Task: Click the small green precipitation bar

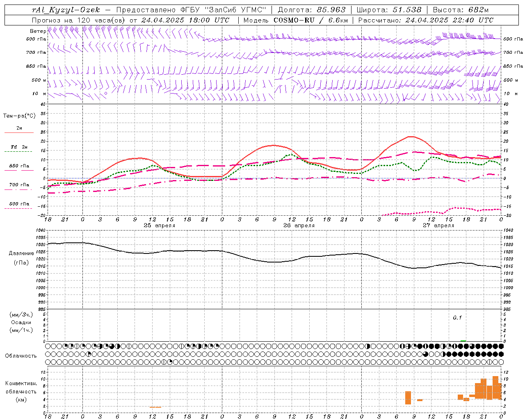Action: 463,341
